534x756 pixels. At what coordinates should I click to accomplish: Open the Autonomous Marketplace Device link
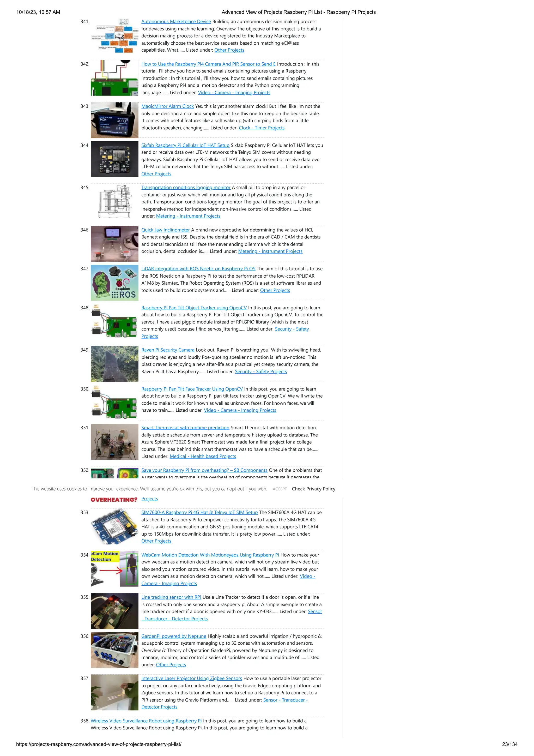[176, 21]
